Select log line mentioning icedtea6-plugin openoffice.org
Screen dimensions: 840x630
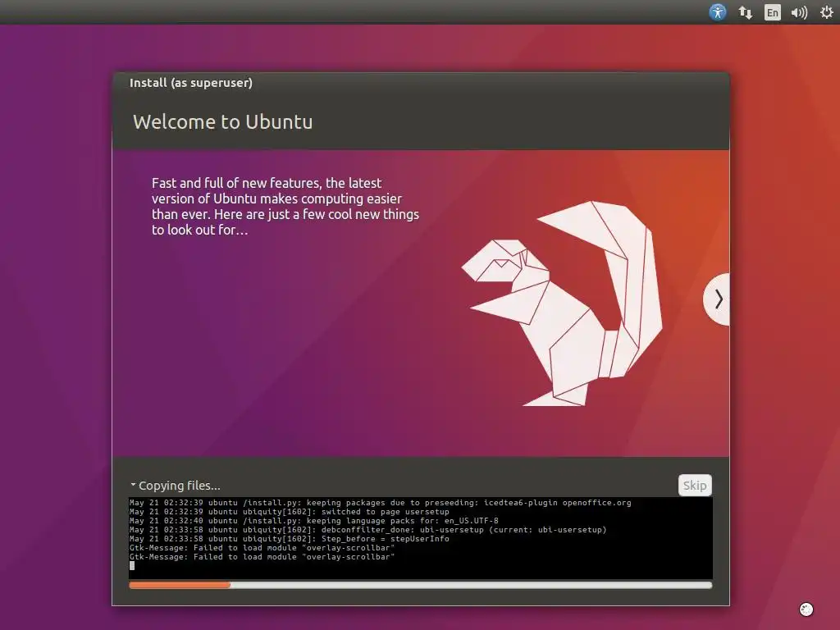[x=381, y=503]
